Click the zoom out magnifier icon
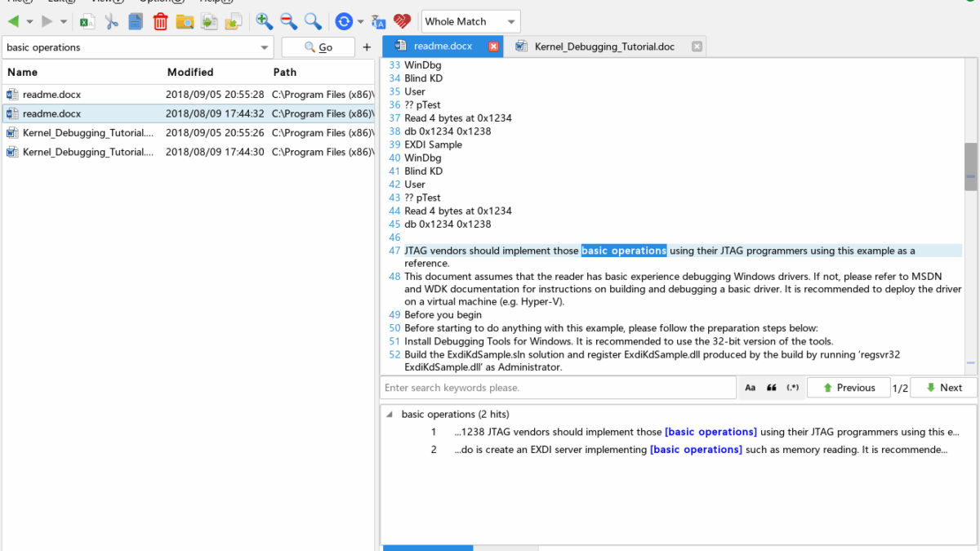Image resolution: width=980 pixels, height=551 pixels. (x=288, y=21)
